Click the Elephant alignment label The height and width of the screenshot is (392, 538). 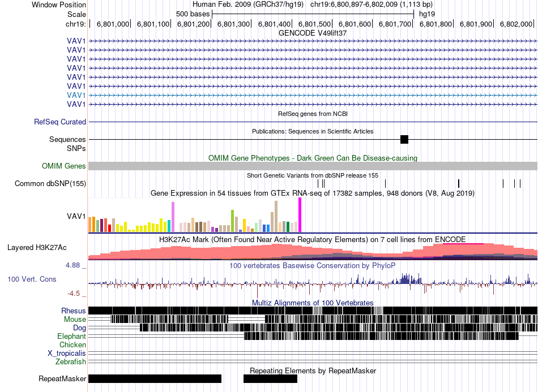point(71,336)
